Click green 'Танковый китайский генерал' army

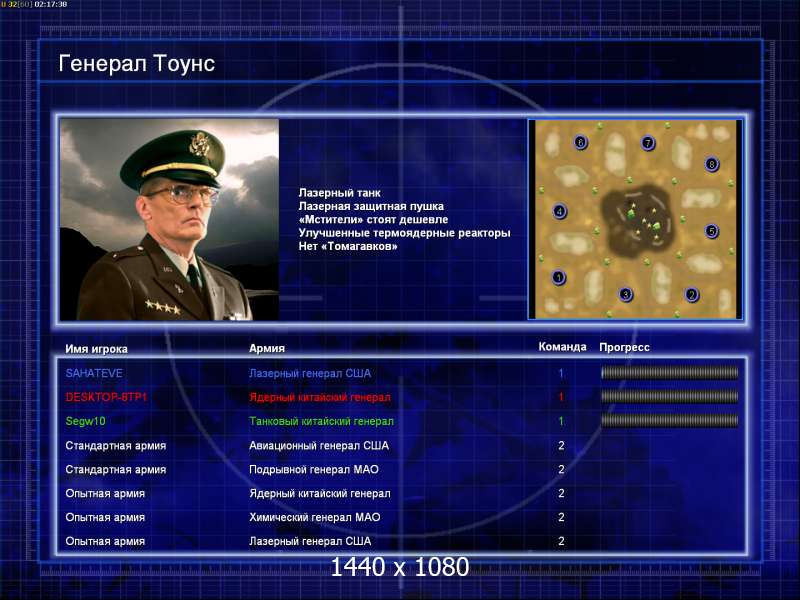coord(321,421)
